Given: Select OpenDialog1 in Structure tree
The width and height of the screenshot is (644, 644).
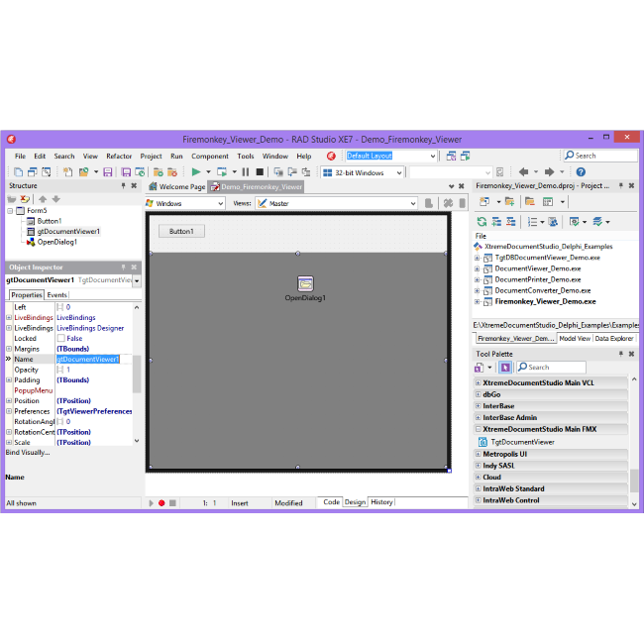Looking at the screenshot, I should tap(57, 243).
